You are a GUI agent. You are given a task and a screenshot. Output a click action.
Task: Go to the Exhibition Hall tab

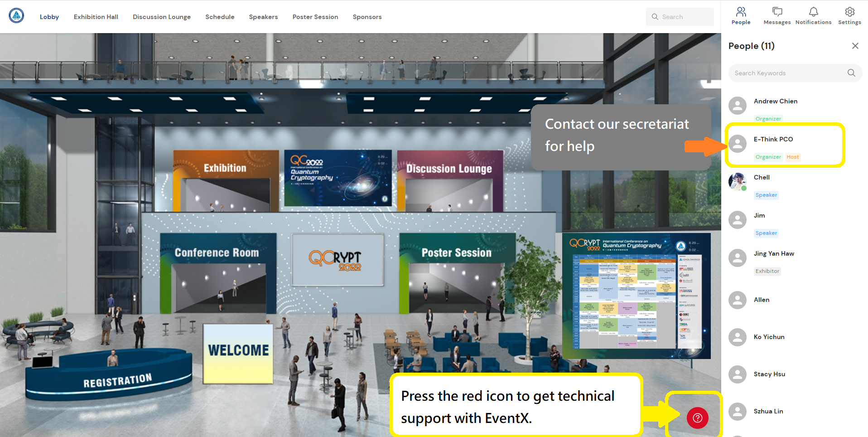(96, 17)
